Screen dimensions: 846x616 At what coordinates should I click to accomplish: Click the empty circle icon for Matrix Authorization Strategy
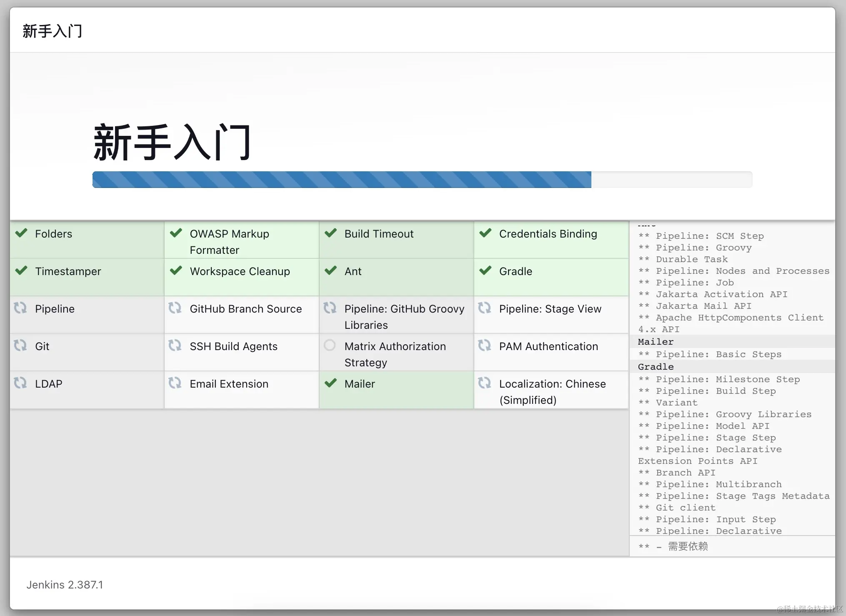coord(330,345)
